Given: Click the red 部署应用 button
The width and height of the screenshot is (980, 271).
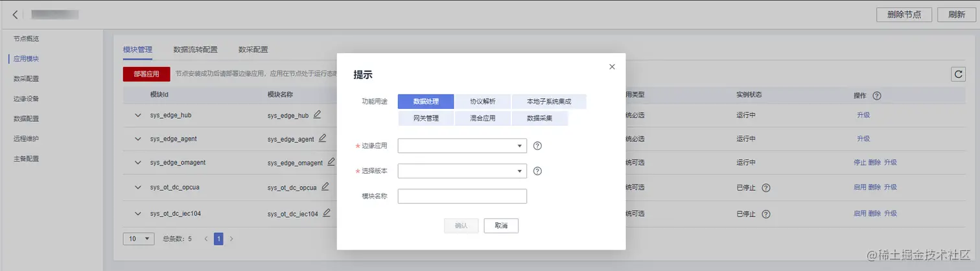Looking at the screenshot, I should tap(146, 74).
